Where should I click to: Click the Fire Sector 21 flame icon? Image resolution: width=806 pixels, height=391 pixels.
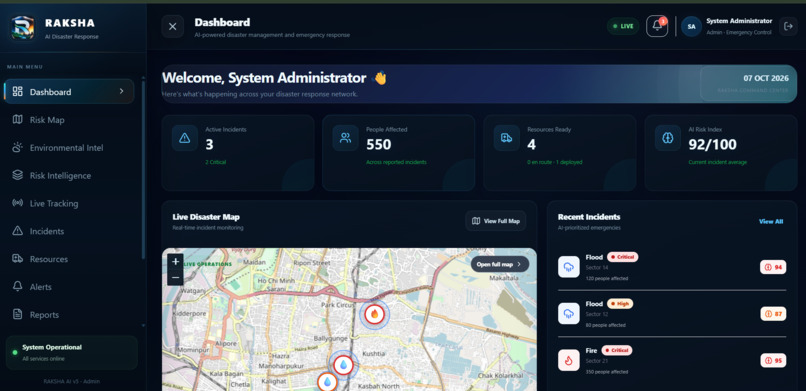(x=569, y=360)
